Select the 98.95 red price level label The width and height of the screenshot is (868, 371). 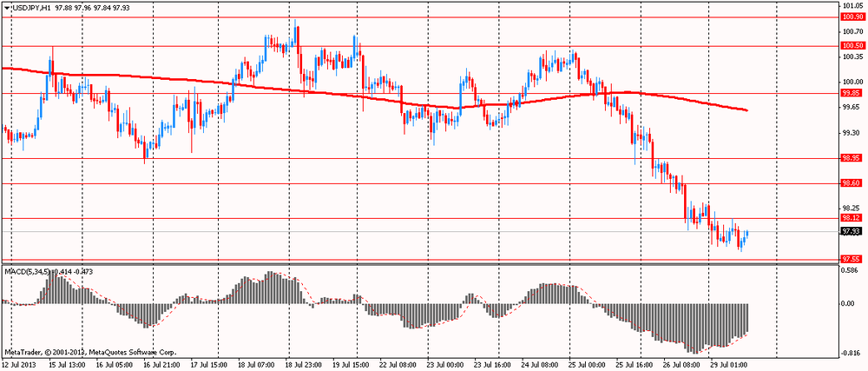(851, 158)
